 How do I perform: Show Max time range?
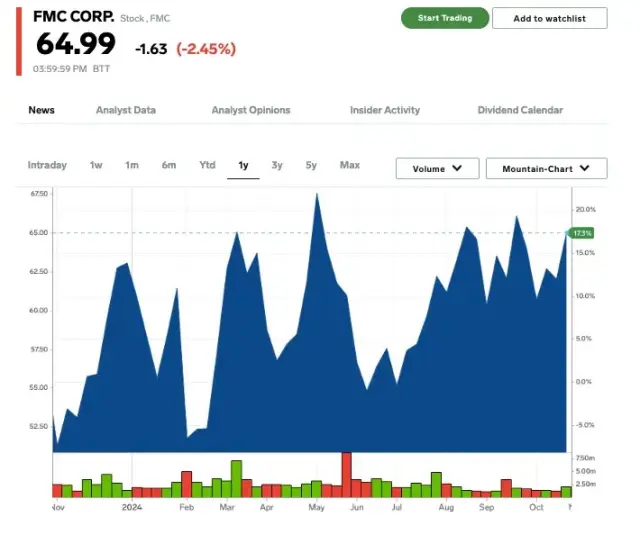(x=349, y=165)
